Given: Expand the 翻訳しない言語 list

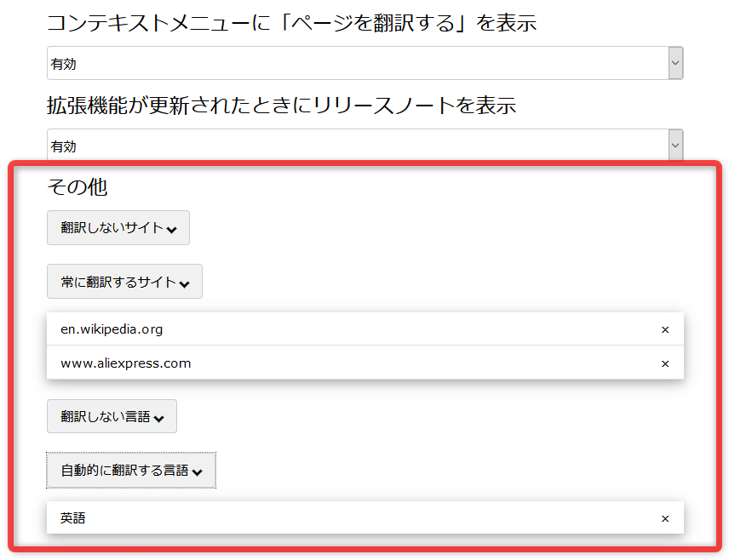Looking at the screenshot, I should point(112,416).
